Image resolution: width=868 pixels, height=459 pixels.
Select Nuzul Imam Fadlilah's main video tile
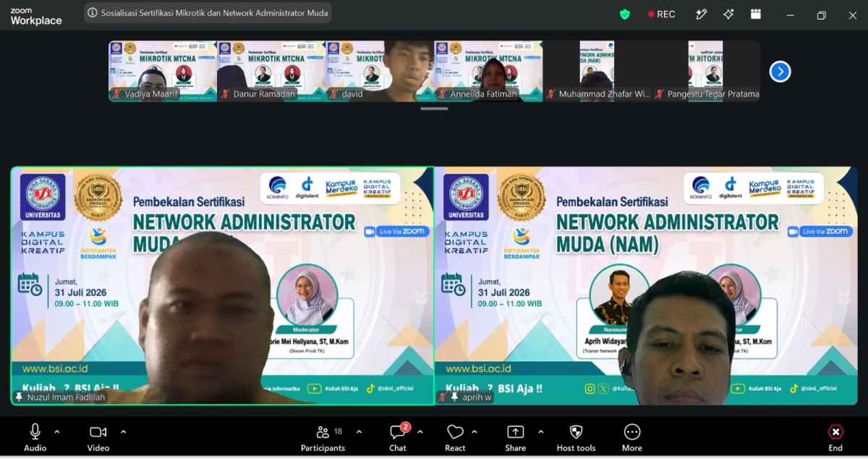click(x=222, y=285)
